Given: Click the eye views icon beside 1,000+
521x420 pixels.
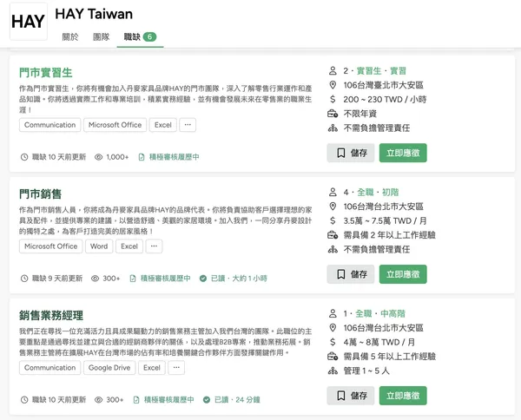Looking at the screenshot, I should [x=99, y=157].
